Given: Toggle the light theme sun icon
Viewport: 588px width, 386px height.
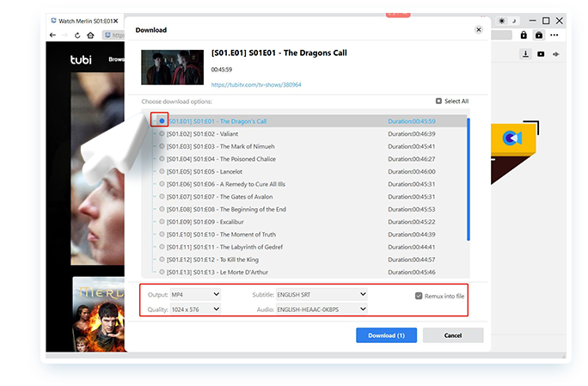Looking at the screenshot, I should point(501,21).
